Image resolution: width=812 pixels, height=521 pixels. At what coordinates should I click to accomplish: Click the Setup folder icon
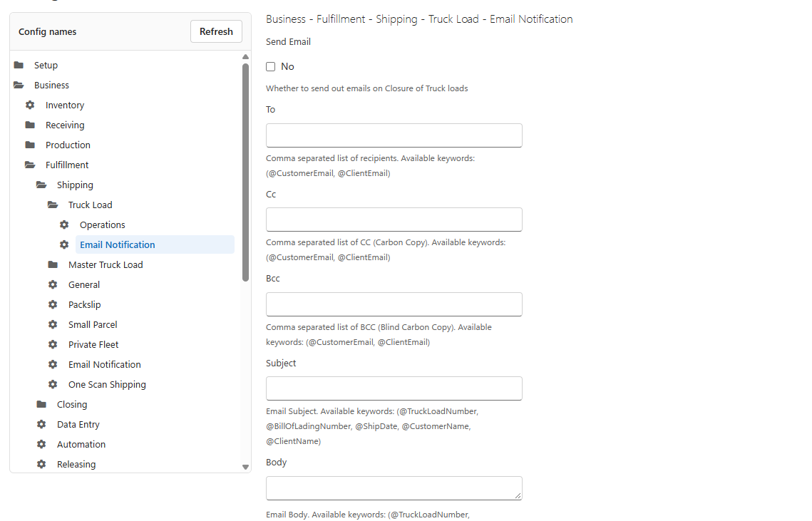click(x=19, y=66)
